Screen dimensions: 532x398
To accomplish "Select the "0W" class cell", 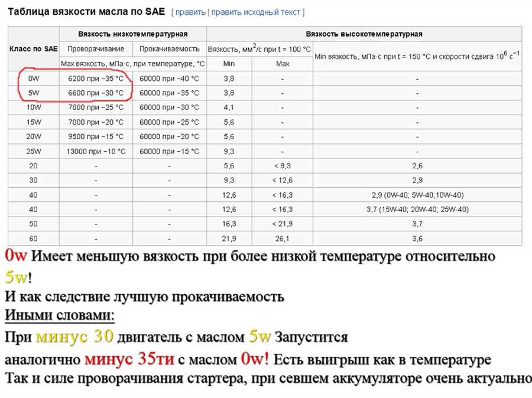I will point(34,79).
